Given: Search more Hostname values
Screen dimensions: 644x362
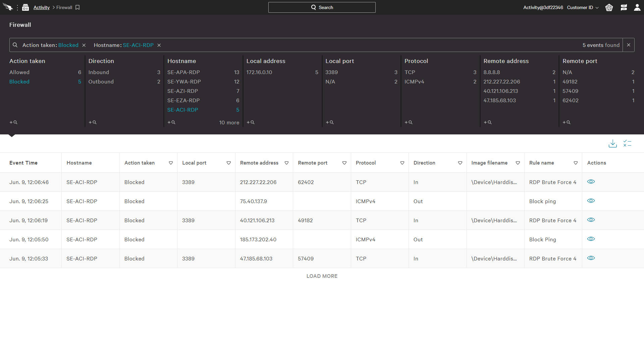Looking at the screenshot, I should 171,122.
